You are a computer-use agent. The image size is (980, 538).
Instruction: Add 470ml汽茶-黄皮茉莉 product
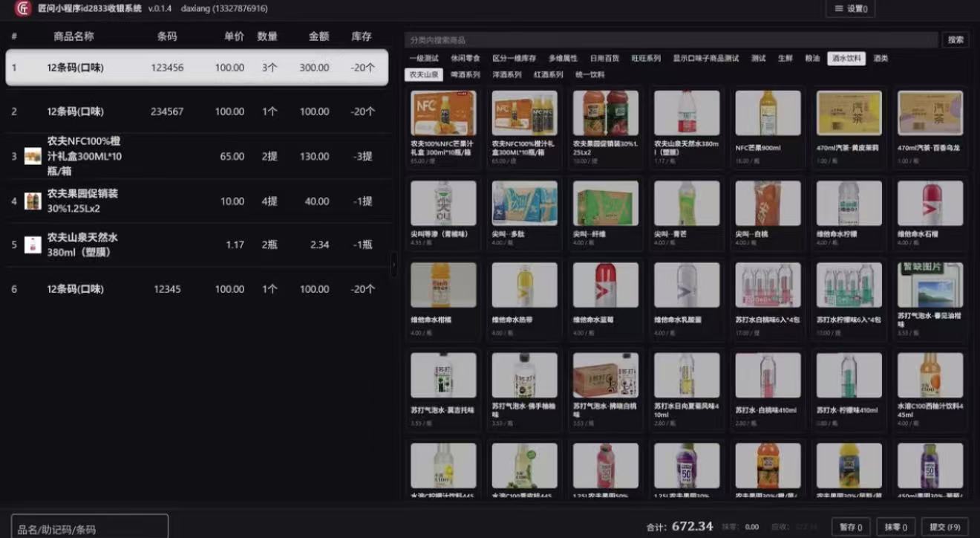point(849,127)
